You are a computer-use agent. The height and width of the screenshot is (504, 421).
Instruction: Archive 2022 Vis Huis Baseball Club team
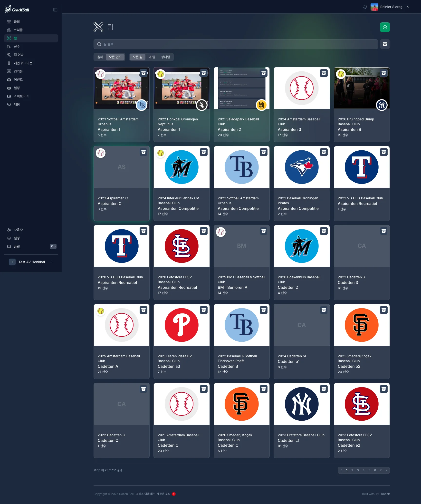[x=384, y=152]
